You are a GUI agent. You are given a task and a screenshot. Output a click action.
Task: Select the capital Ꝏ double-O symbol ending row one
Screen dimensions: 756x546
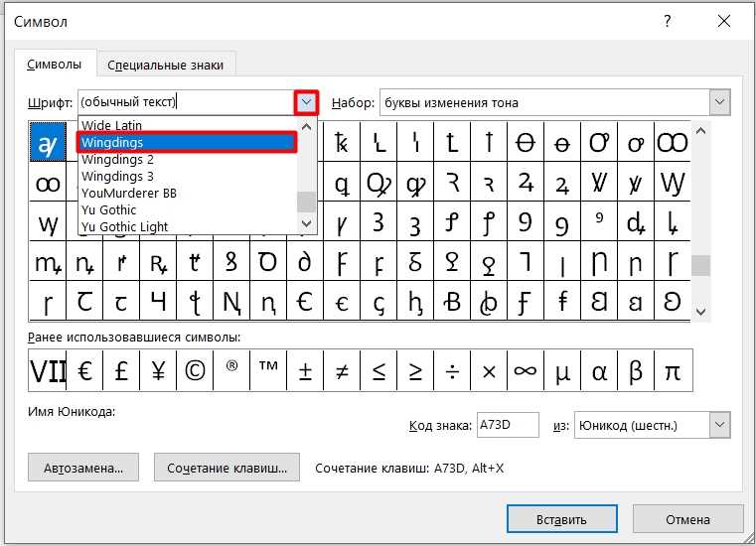(x=673, y=142)
